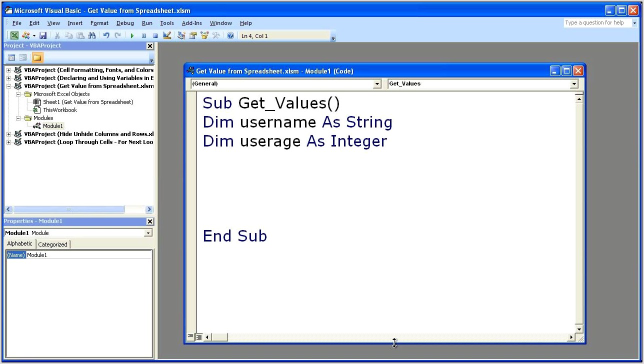This screenshot has height=364, width=644.
Task: Open the Tools menu
Action: pyautogui.click(x=167, y=23)
